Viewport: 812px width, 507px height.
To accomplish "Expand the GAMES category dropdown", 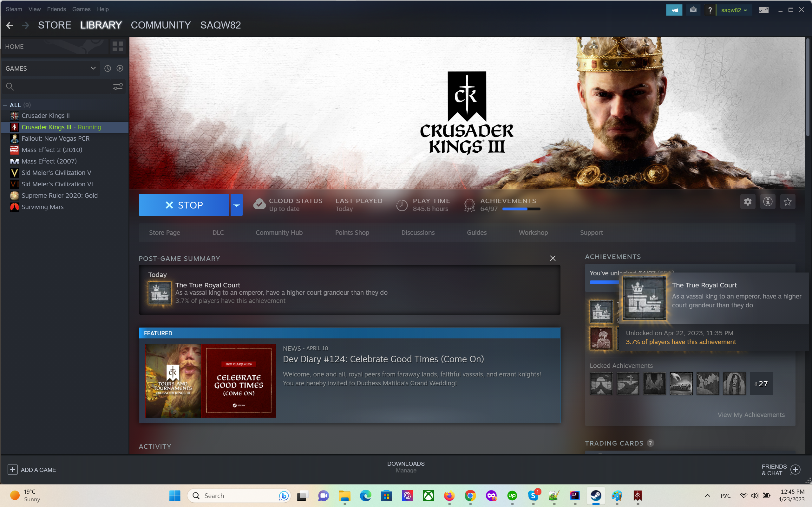I will coord(93,68).
